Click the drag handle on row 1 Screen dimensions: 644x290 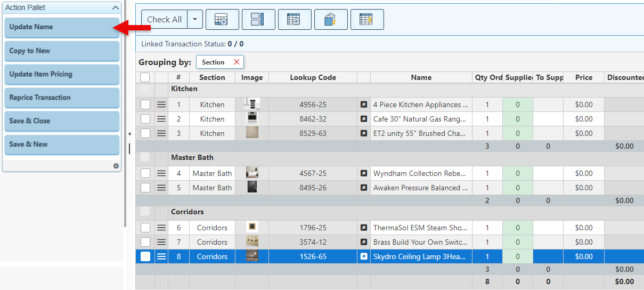click(x=161, y=104)
